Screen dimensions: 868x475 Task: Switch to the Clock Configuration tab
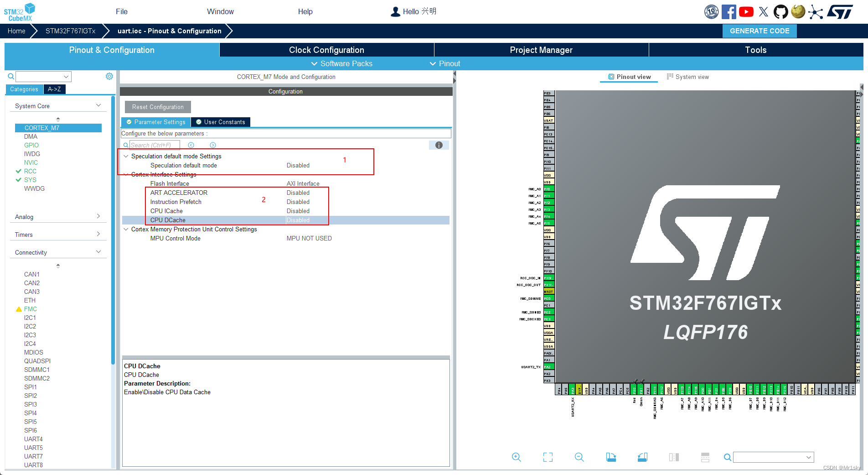pyautogui.click(x=326, y=50)
